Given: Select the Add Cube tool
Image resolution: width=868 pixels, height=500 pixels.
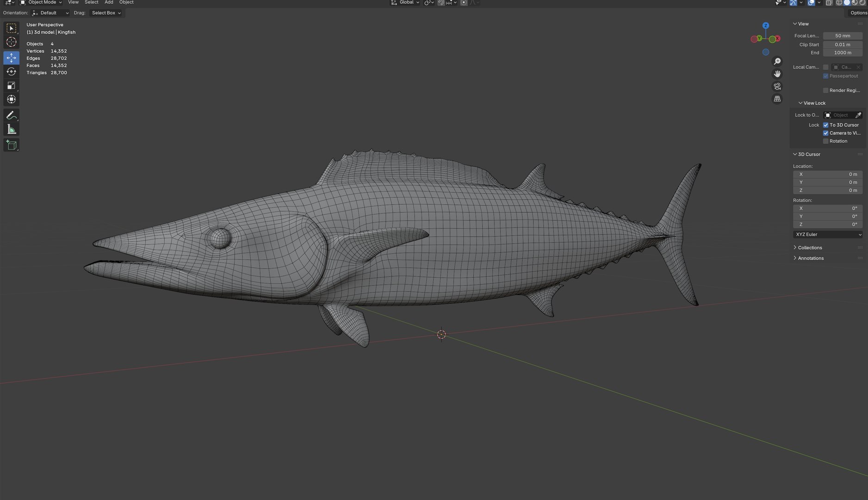Looking at the screenshot, I should pos(12,145).
